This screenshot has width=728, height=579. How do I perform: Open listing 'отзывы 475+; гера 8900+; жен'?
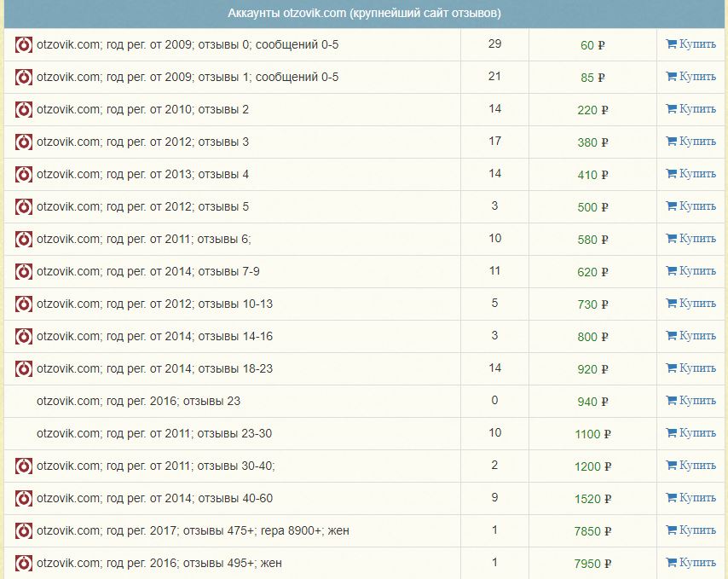193,530
